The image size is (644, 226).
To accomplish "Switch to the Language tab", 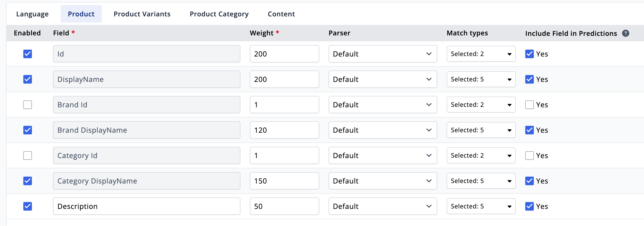I will coord(33,14).
